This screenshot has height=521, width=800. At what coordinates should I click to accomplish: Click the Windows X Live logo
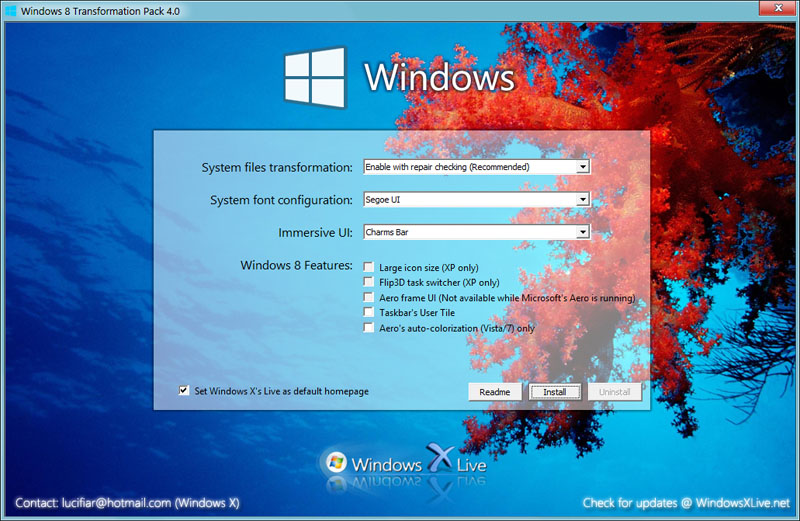coord(406,463)
